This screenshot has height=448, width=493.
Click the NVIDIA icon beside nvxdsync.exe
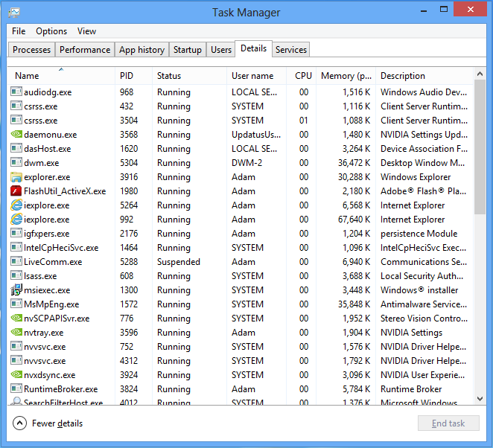tap(16, 374)
